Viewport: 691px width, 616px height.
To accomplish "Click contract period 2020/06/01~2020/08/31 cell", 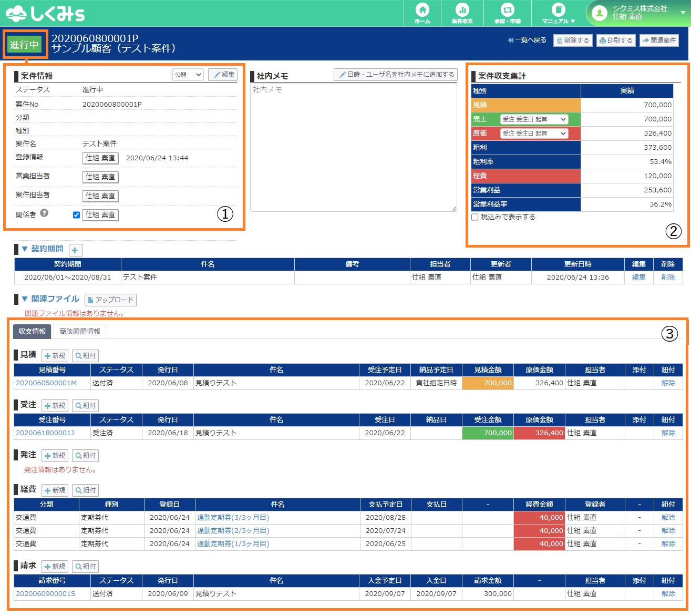I will (68, 278).
